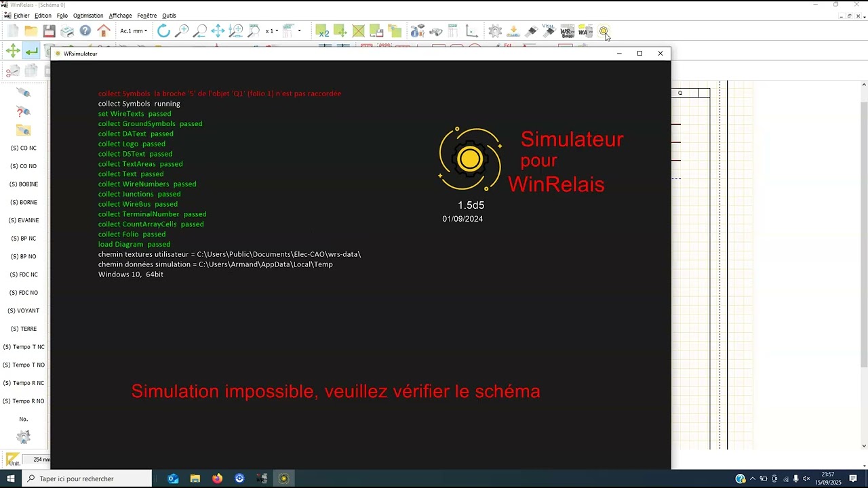The height and width of the screenshot is (488, 868).
Task: Select the (S) BOBINE symbol
Action: [x=24, y=184]
